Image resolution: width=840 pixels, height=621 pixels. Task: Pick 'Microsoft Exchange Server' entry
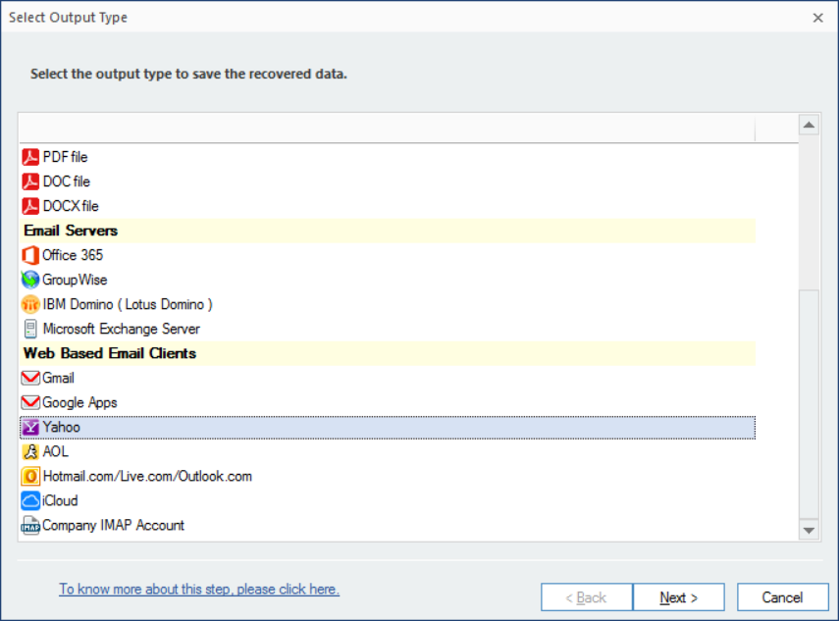[121, 329]
